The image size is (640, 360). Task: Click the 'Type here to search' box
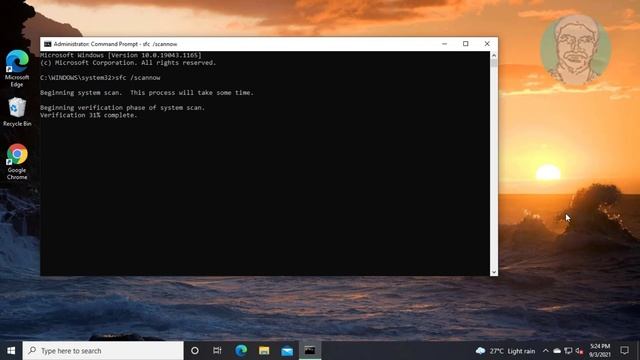pos(103,351)
